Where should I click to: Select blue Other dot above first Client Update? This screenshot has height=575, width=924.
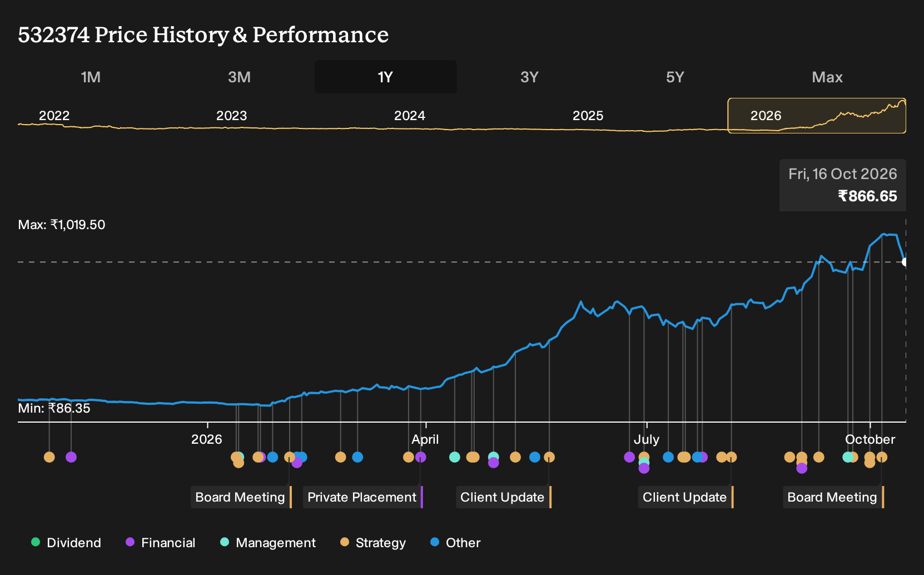535,457
